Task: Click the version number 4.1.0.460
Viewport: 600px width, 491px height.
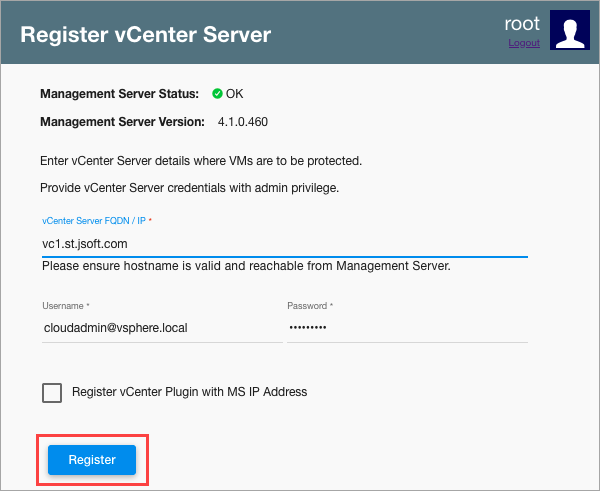Action: pyautogui.click(x=243, y=122)
